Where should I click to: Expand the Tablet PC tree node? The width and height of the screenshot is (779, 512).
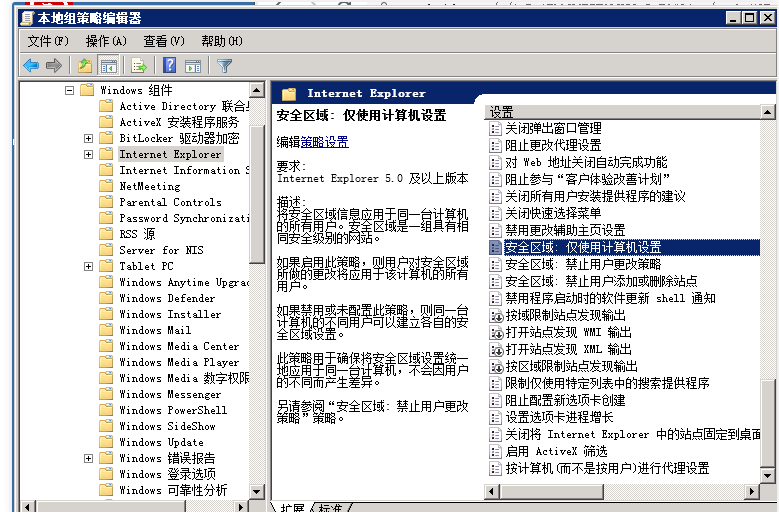[x=88, y=266]
